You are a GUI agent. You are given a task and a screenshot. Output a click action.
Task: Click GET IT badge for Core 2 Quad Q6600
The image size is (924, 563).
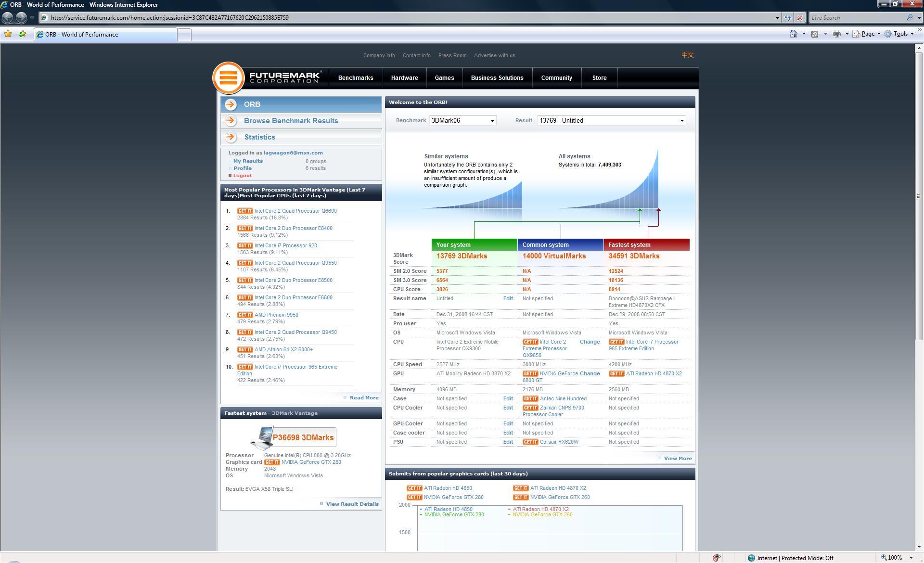245,211
